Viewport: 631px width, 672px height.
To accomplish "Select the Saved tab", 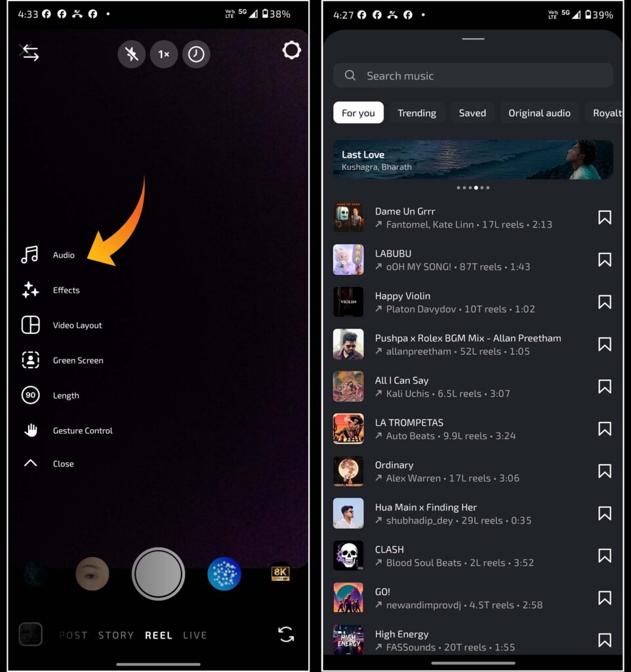I will point(472,113).
